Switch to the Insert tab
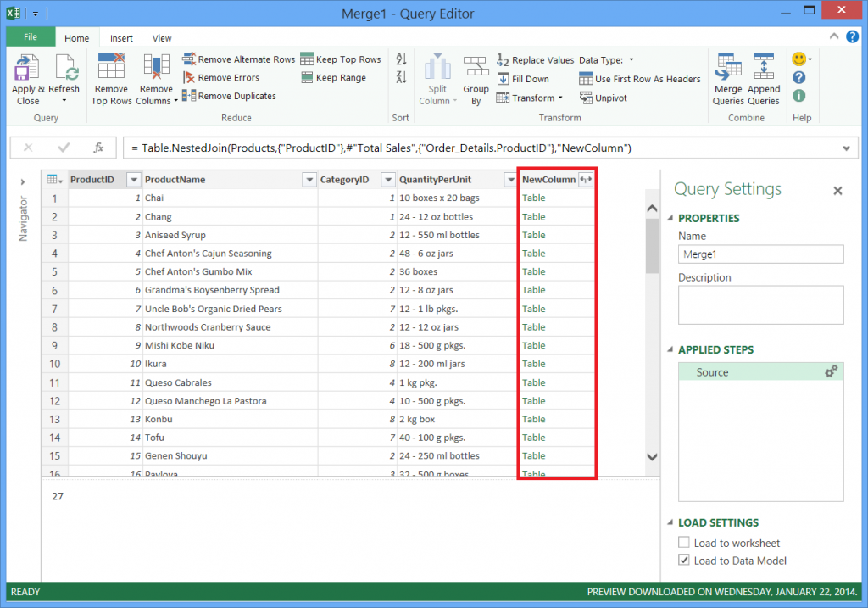Image resolution: width=868 pixels, height=608 pixels. pyautogui.click(x=121, y=38)
